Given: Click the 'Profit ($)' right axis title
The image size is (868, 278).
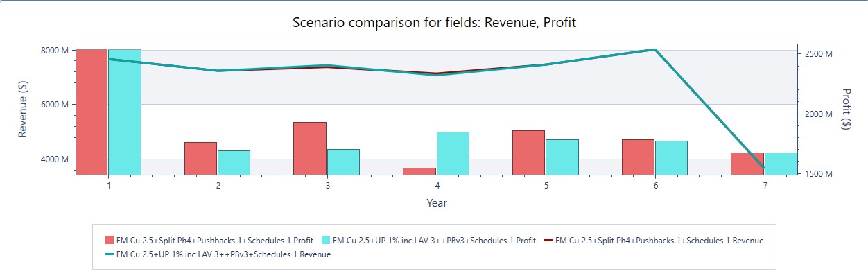Looking at the screenshot, I should pos(846,109).
